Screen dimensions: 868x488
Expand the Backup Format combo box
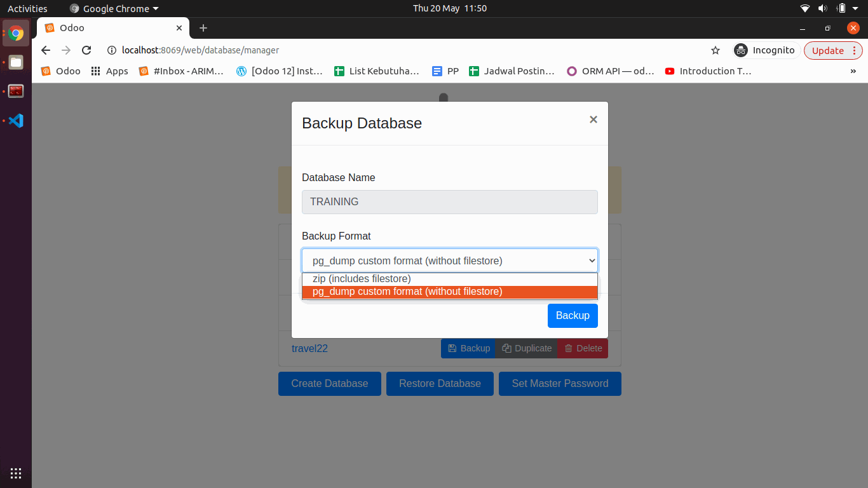(x=449, y=261)
